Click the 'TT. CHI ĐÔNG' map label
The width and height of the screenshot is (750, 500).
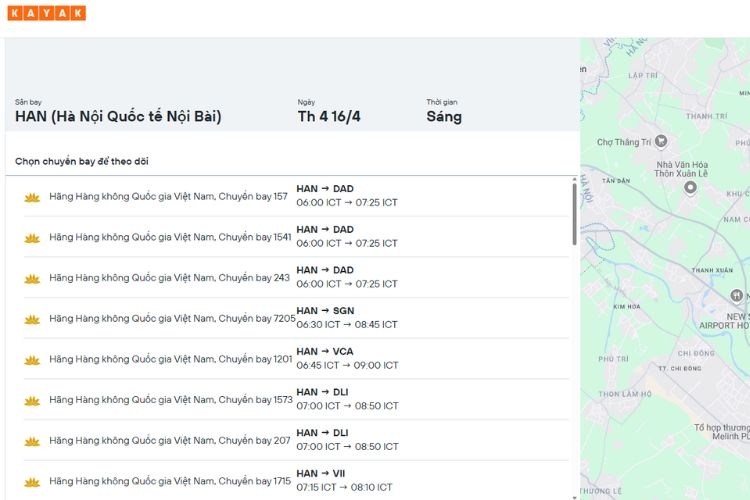[680, 368]
